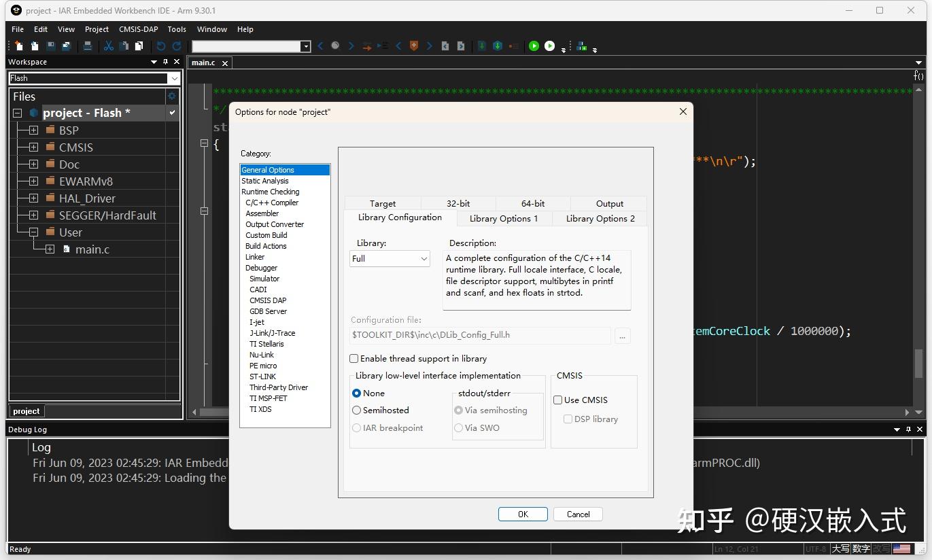This screenshot has height=560, width=932.
Task: Toggle a bookmark with the shield icon
Action: [413, 46]
